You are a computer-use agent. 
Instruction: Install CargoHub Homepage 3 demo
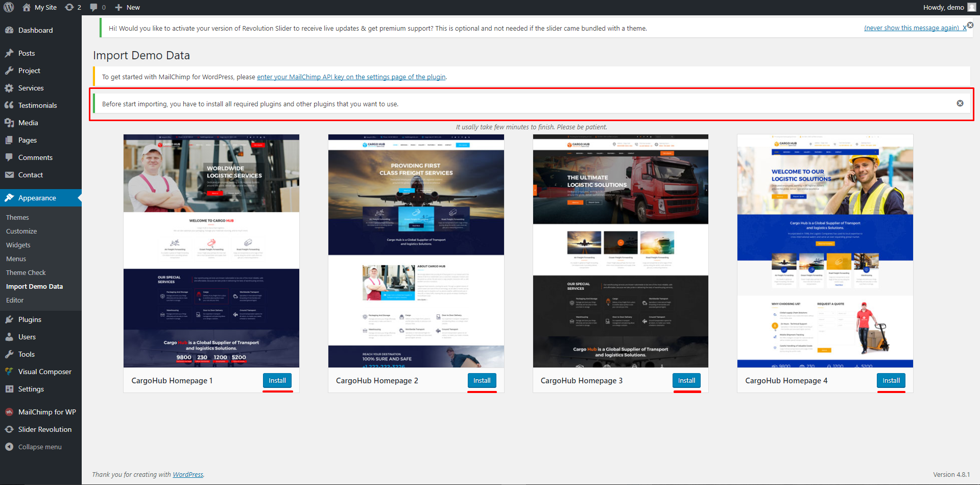click(x=686, y=380)
